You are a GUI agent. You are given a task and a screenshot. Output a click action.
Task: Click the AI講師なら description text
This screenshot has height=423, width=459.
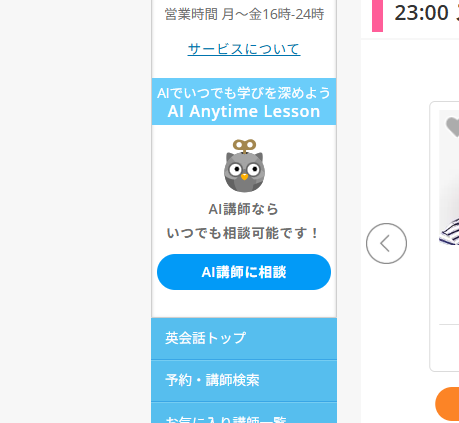tap(244, 209)
